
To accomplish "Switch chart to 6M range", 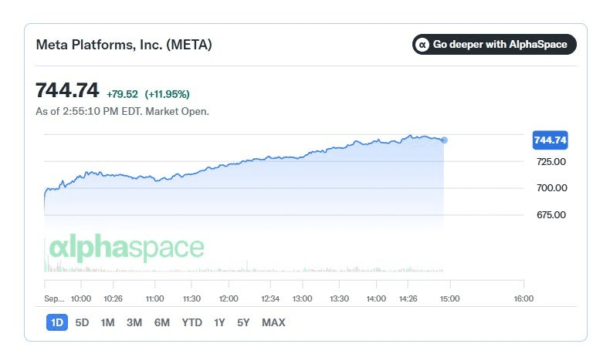I will point(162,322).
